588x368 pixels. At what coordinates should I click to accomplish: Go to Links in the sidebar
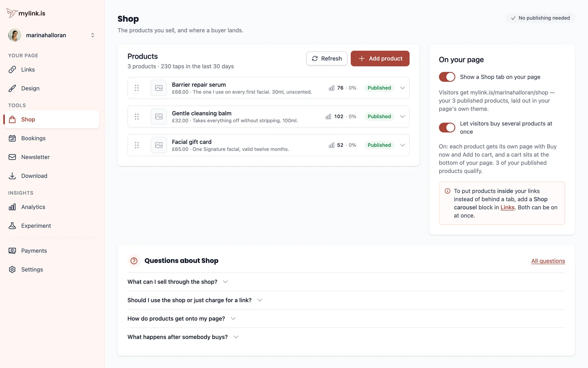coord(52,70)
